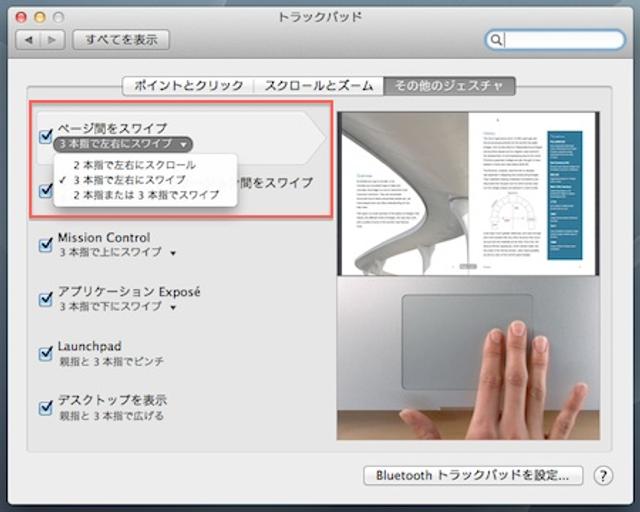640x512 pixels.
Task: Click the magnifier icon in search field
Action: coord(496,40)
